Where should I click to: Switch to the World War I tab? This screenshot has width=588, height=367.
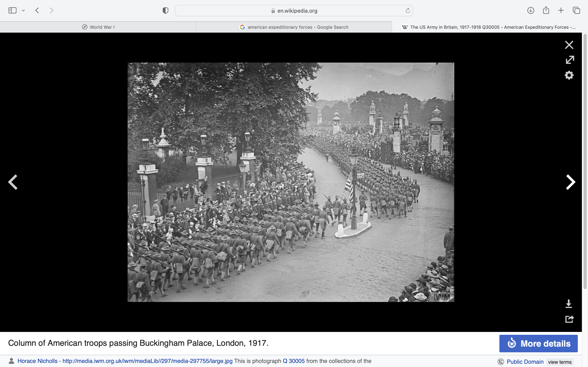[98, 27]
